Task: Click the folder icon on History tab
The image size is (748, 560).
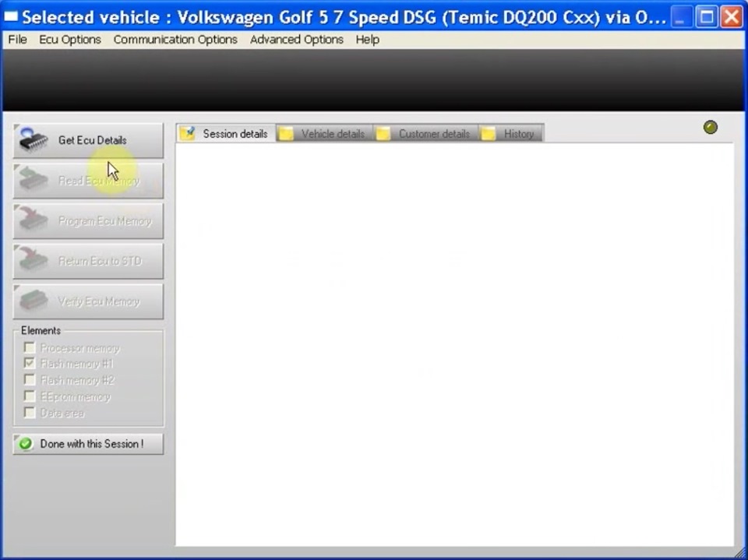Action: (489, 134)
